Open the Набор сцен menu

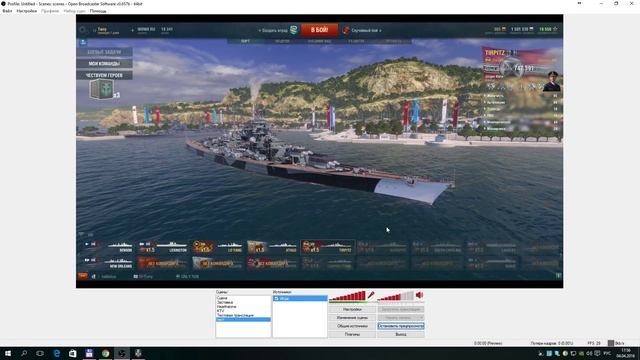(x=74, y=11)
